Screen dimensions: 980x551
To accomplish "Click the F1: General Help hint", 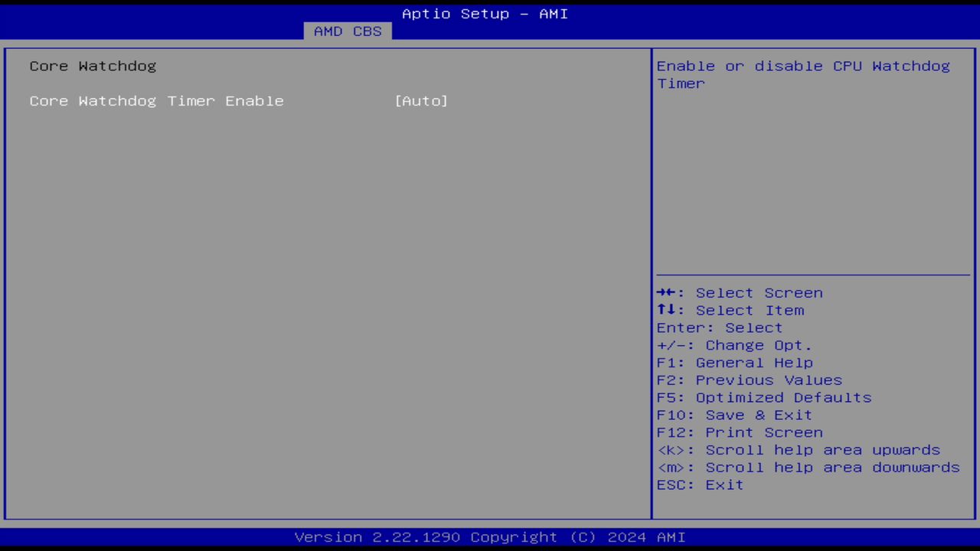I will pyautogui.click(x=735, y=363).
